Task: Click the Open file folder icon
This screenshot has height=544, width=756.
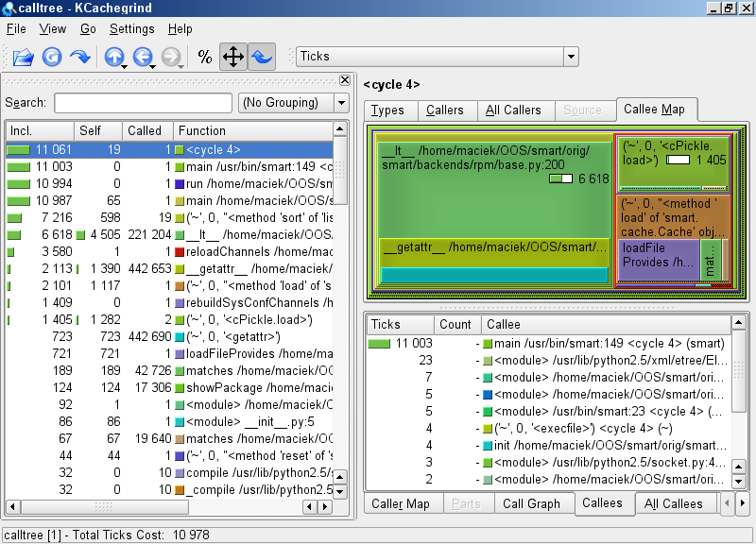Action: pos(23,57)
